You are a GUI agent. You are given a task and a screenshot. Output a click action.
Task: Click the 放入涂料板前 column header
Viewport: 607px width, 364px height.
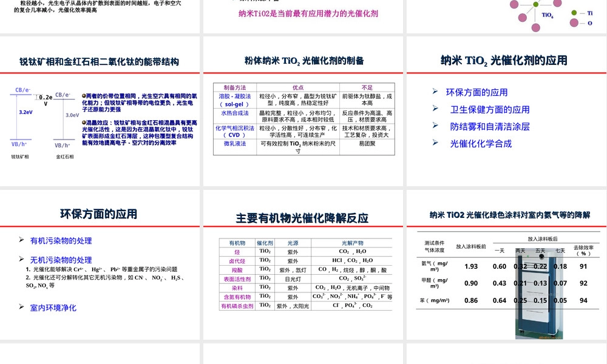pos(471,246)
